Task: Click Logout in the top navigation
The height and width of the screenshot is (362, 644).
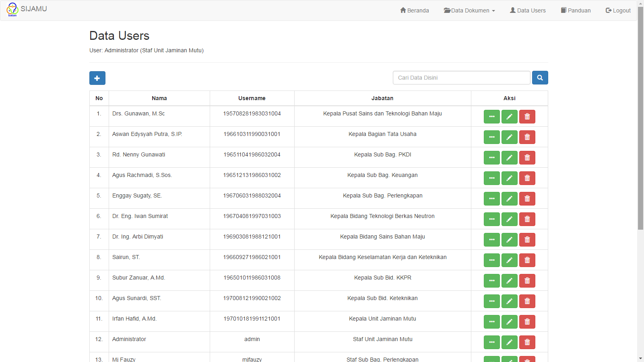Action: point(618,10)
